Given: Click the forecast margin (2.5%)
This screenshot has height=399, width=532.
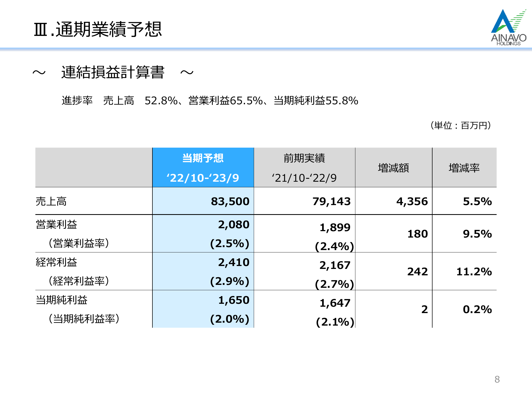Looking at the screenshot, I should 230,243.
